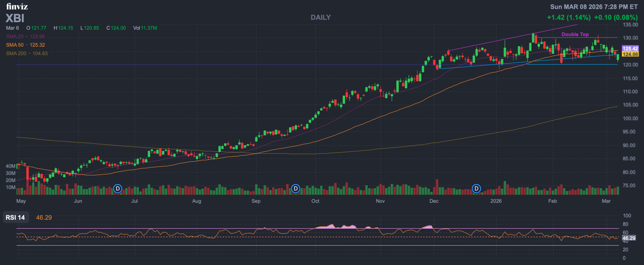Click the 46.29 badge on RSI axis
Viewport: 644px width, 265px height.
click(629, 238)
